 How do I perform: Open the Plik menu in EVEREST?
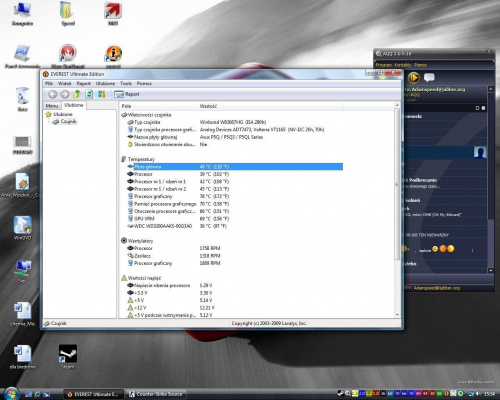click(49, 83)
